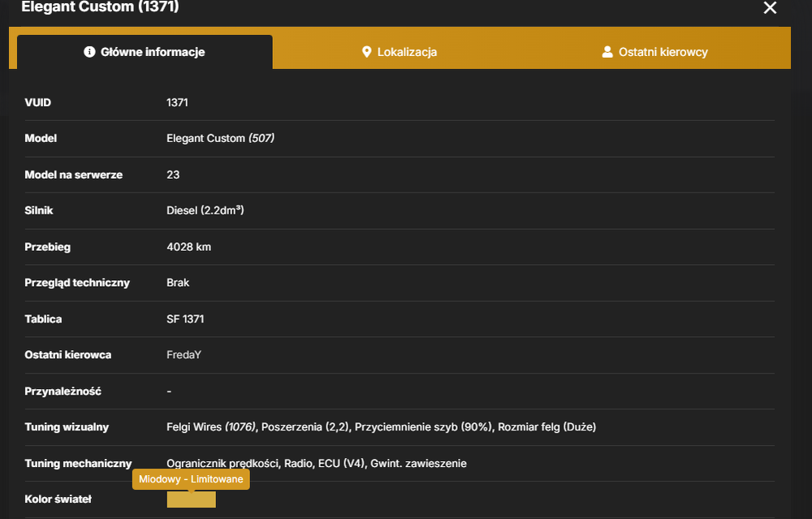Viewport: 812px width, 519px height.
Task: Click the map pin icon beside Lokalizacja
Action: point(367,52)
